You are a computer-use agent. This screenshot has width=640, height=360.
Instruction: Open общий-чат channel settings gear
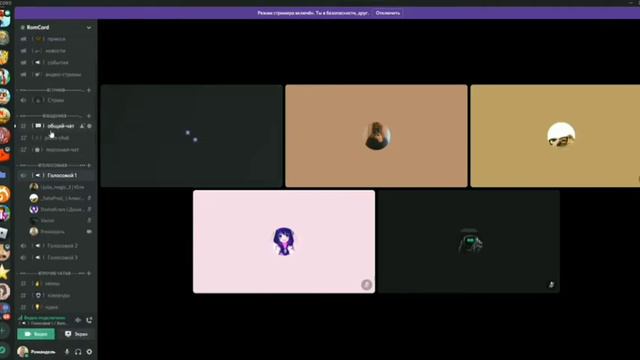click(x=89, y=126)
